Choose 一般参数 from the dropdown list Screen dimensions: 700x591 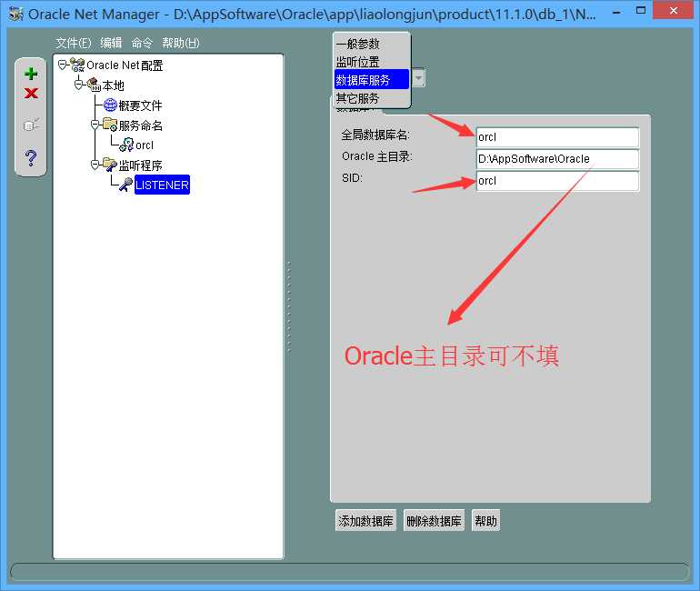tap(372, 44)
